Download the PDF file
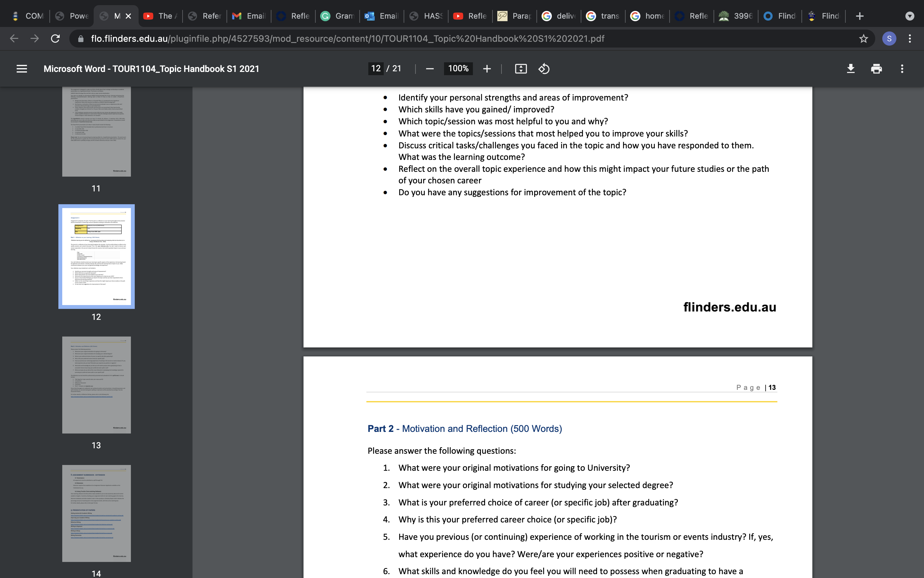Screen dimensions: 924x578 tap(851, 69)
